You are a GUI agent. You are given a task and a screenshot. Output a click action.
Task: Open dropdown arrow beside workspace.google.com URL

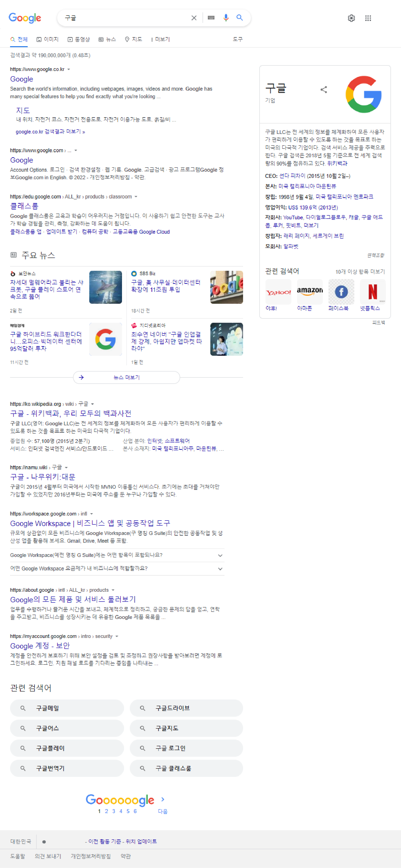coord(91,514)
